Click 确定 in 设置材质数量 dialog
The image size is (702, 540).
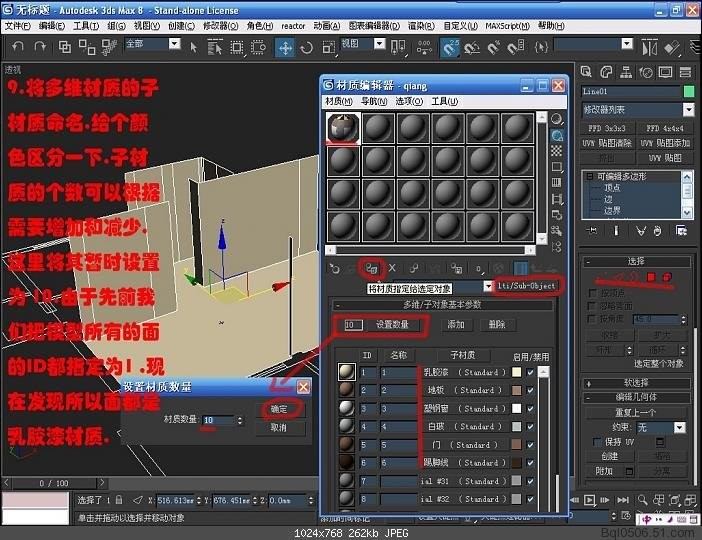(x=279, y=409)
